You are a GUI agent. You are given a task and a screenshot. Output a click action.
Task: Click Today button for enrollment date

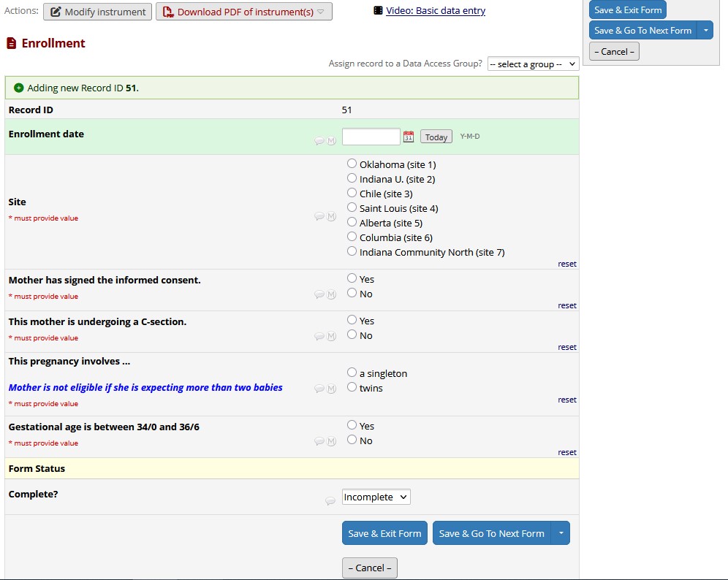[436, 137]
